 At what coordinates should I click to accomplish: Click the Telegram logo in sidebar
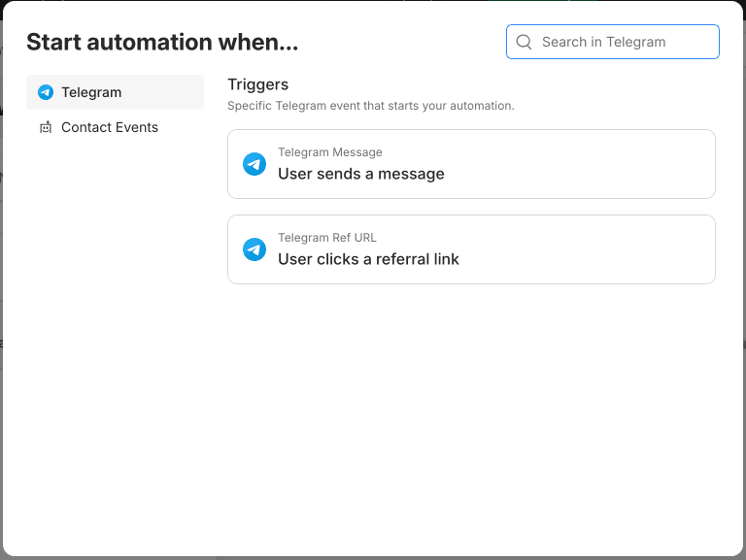click(46, 92)
